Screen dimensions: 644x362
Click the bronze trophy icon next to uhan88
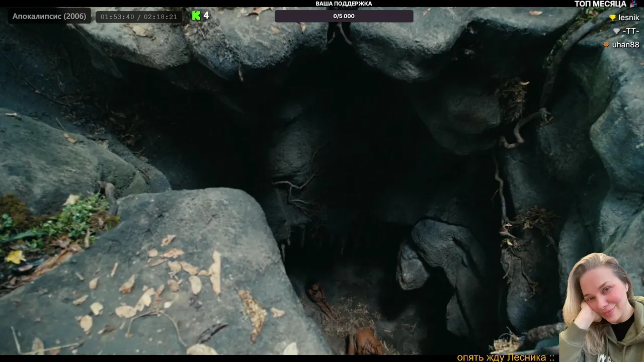click(606, 45)
